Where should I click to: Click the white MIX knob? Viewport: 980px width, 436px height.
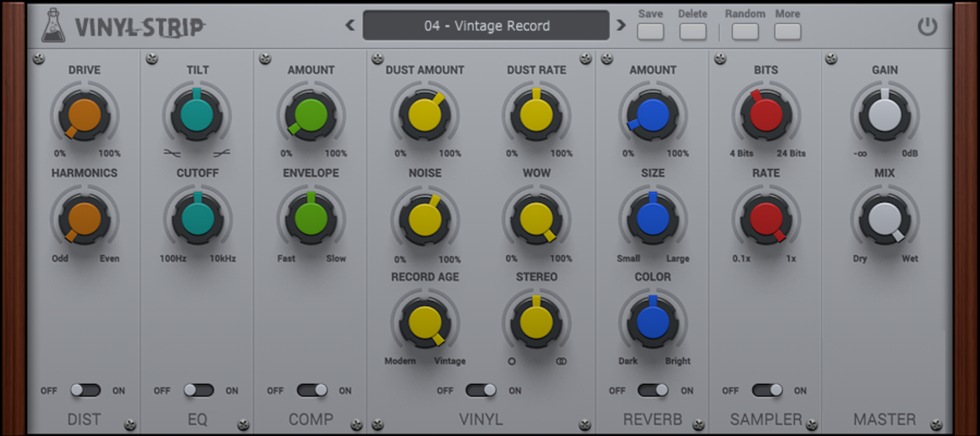coord(885,218)
